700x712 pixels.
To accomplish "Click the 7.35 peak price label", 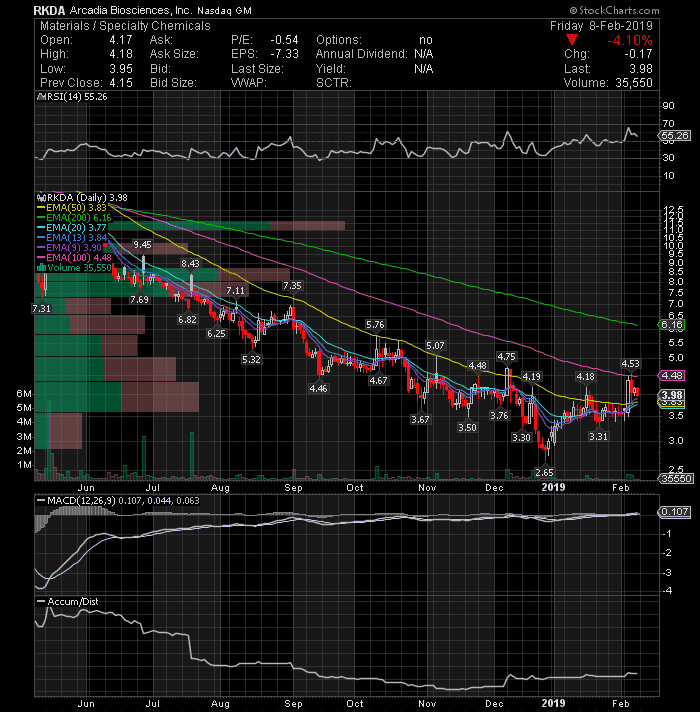I will 292,286.
